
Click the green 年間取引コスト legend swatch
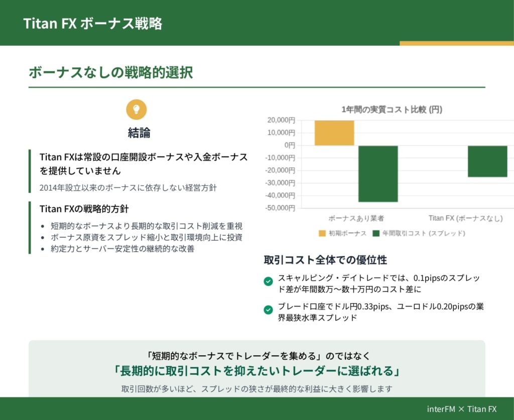click(x=376, y=233)
